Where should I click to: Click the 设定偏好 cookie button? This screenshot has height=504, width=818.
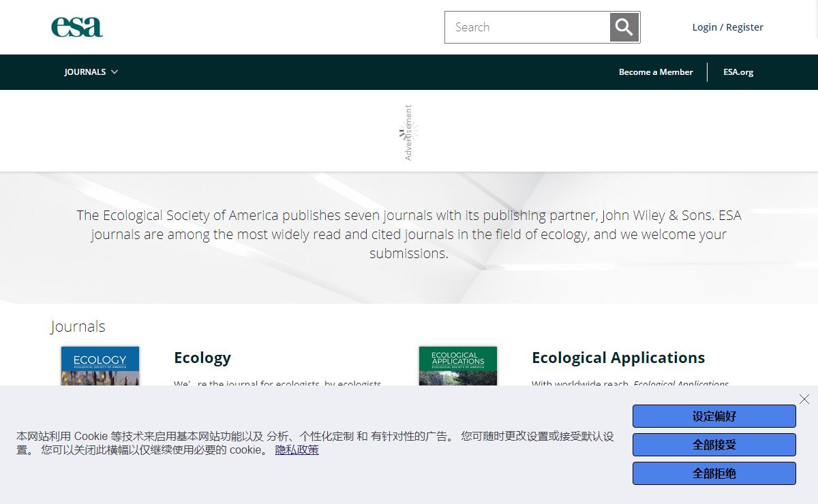(714, 416)
